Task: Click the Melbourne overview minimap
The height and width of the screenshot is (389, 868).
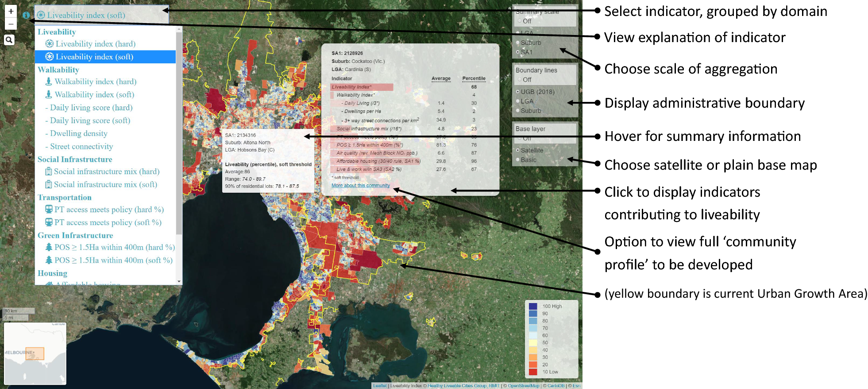Action: click(x=35, y=354)
